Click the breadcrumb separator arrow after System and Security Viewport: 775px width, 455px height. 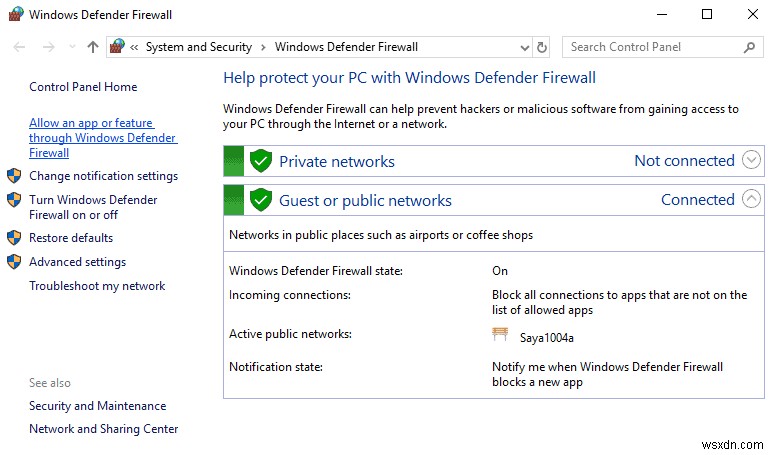263,47
